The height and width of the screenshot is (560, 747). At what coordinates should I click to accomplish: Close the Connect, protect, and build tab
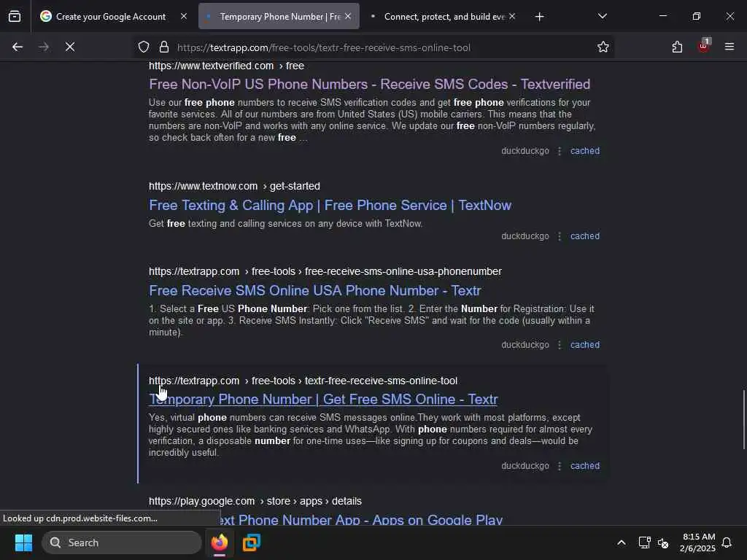[512, 17]
